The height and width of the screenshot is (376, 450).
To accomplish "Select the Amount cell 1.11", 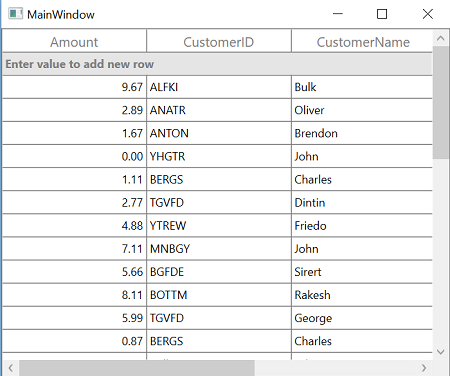I will [74, 179].
